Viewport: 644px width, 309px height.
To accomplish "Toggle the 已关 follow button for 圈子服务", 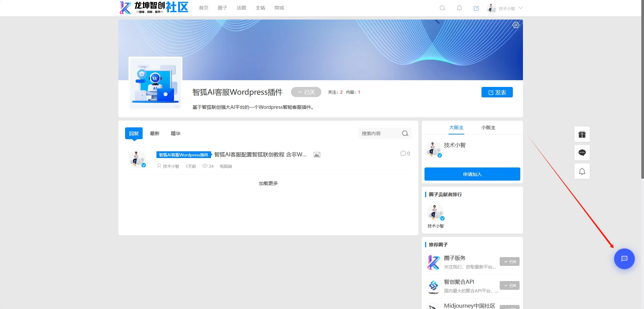I will click(x=509, y=261).
